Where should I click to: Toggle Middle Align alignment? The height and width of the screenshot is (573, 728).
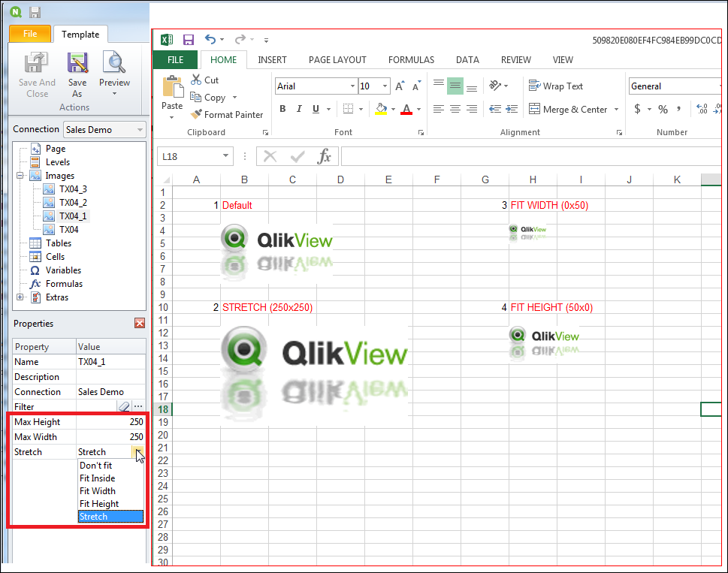[x=455, y=86]
